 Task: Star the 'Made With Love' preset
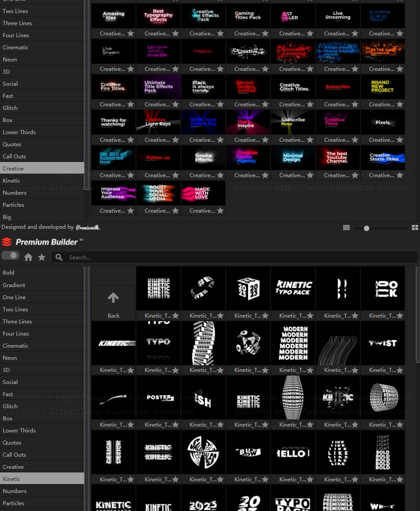click(220, 211)
